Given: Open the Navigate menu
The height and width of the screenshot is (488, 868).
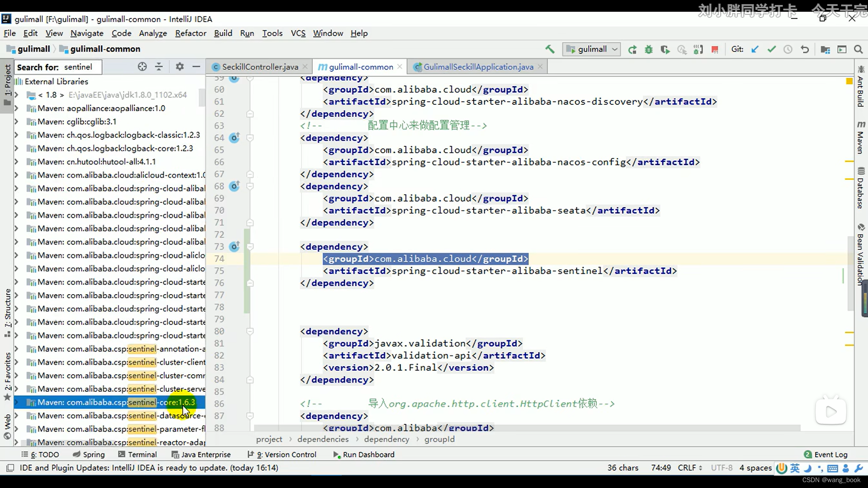Looking at the screenshot, I should tap(87, 33).
